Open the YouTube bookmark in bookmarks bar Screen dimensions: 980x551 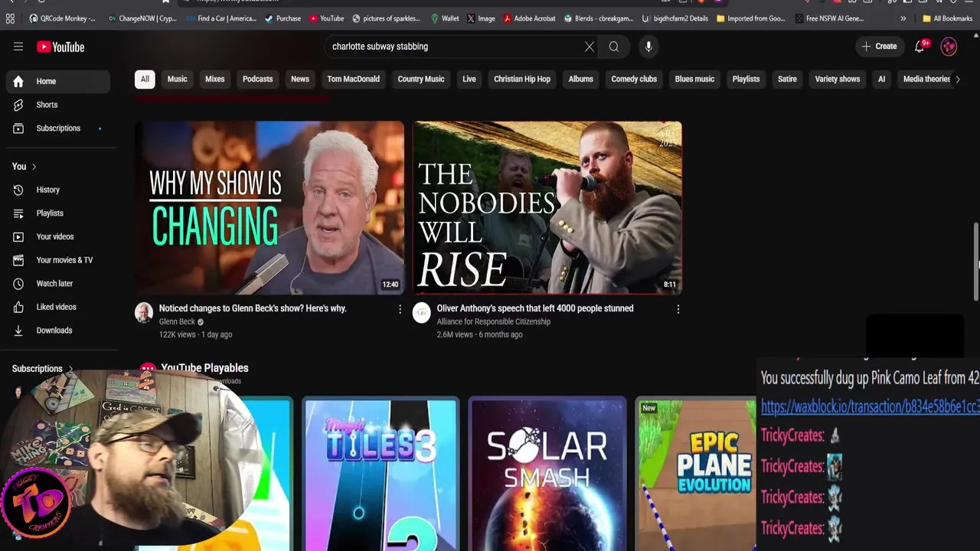[x=327, y=18]
